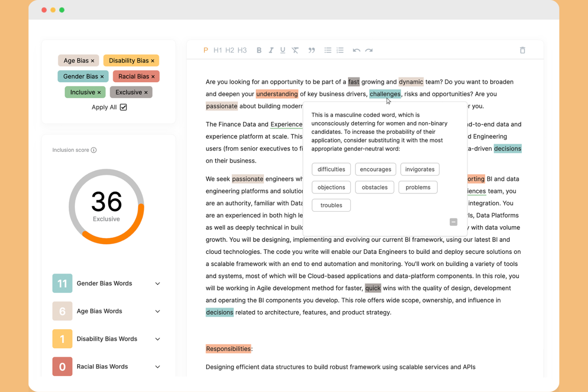The width and height of the screenshot is (588, 392).
Task: Click the Disability Bias count badge 1
Action: tap(62, 339)
